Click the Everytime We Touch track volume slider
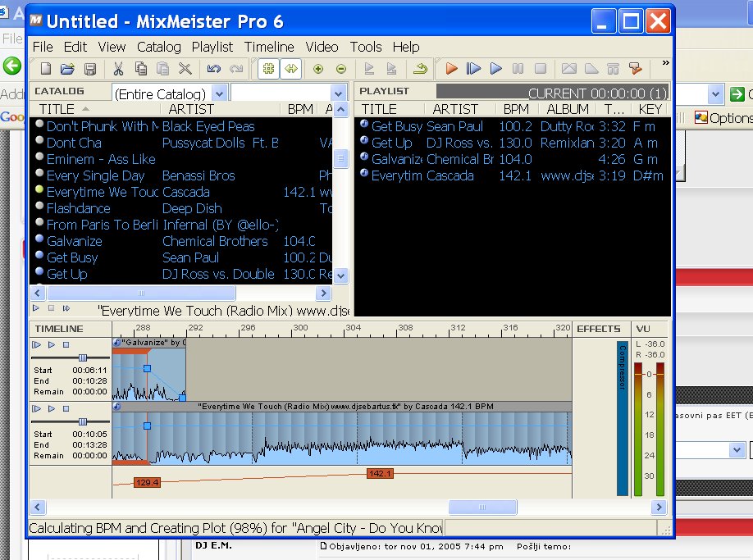The image size is (753, 560). coord(83,421)
